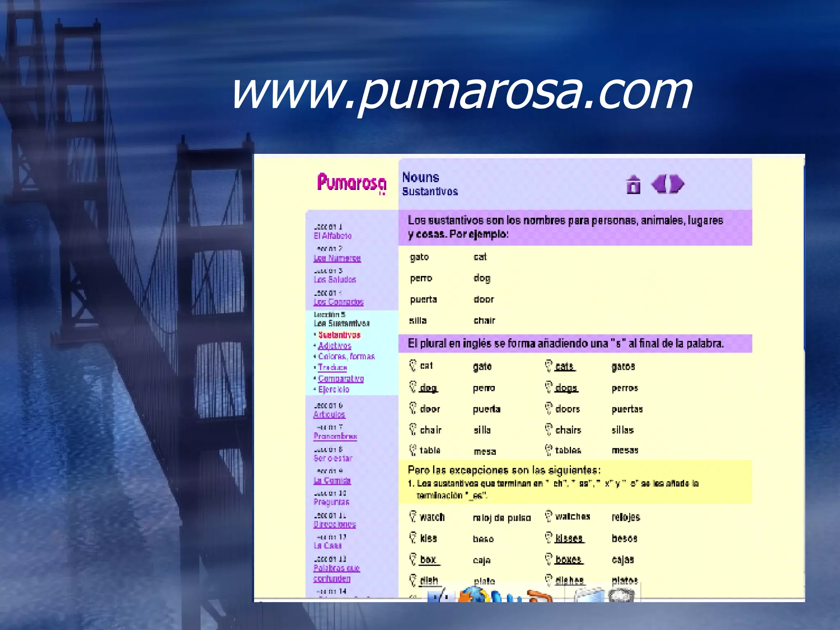The width and height of the screenshot is (840, 630).
Task: Open lesson 'Ser o estar' in sidebar
Action: [333, 458]
